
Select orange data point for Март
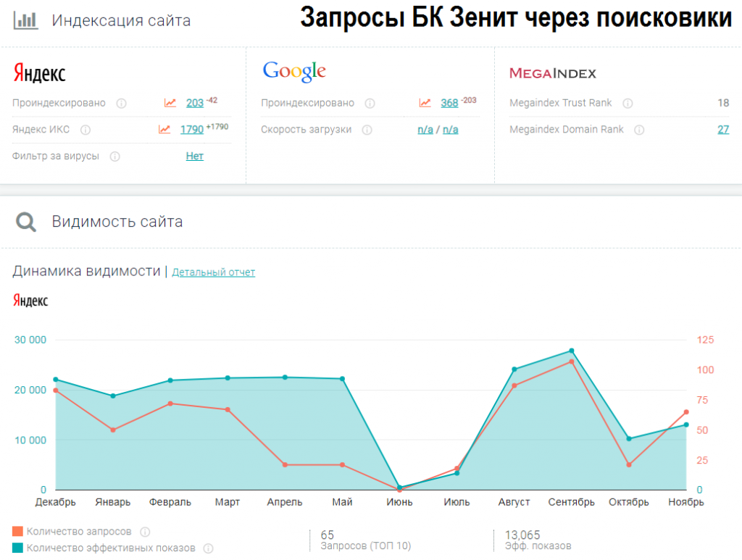click(x=228, y=409)
